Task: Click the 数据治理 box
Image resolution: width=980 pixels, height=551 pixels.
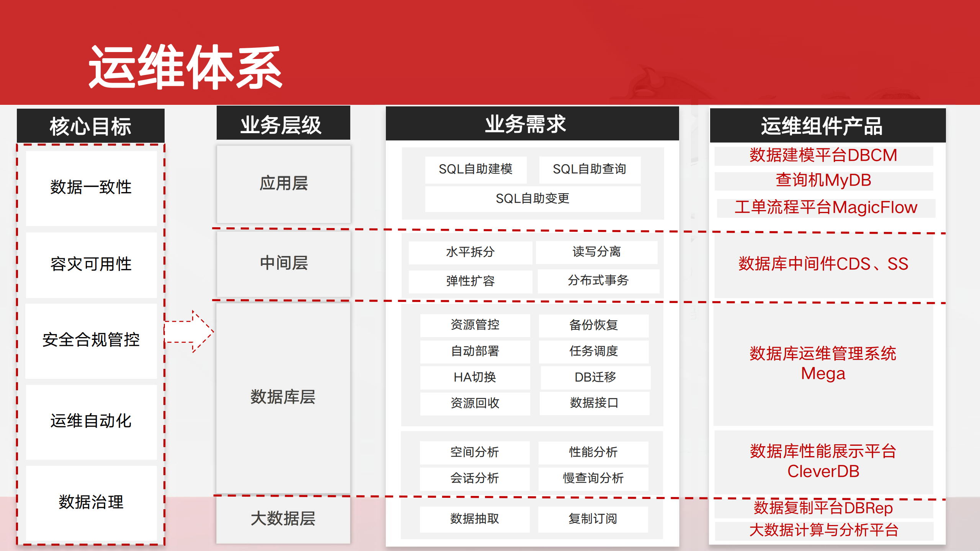Action: 91,503
